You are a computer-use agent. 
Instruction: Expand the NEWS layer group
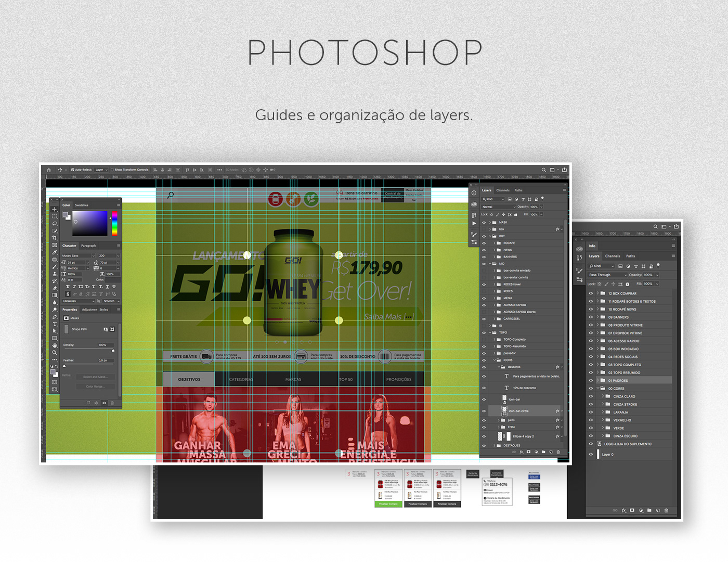pos(495,250)
